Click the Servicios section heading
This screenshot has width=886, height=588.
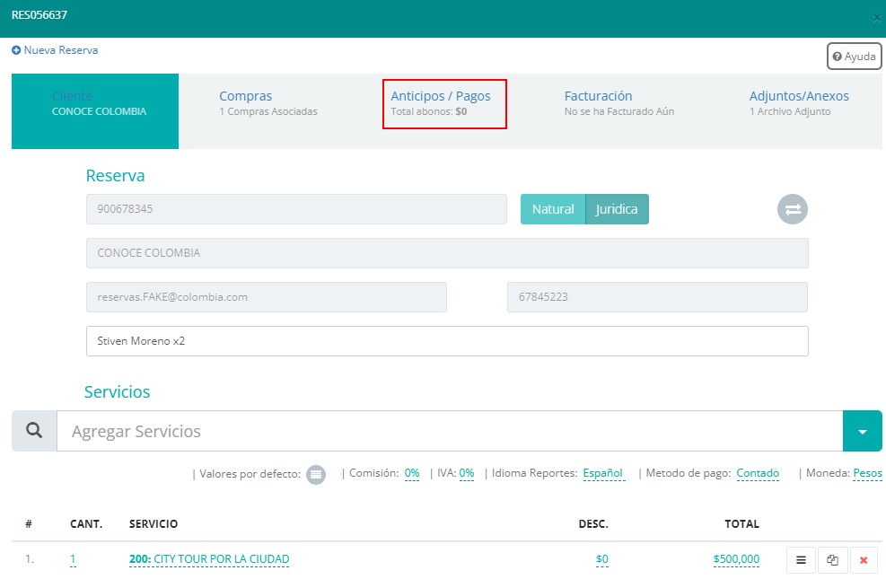[117, 392]
